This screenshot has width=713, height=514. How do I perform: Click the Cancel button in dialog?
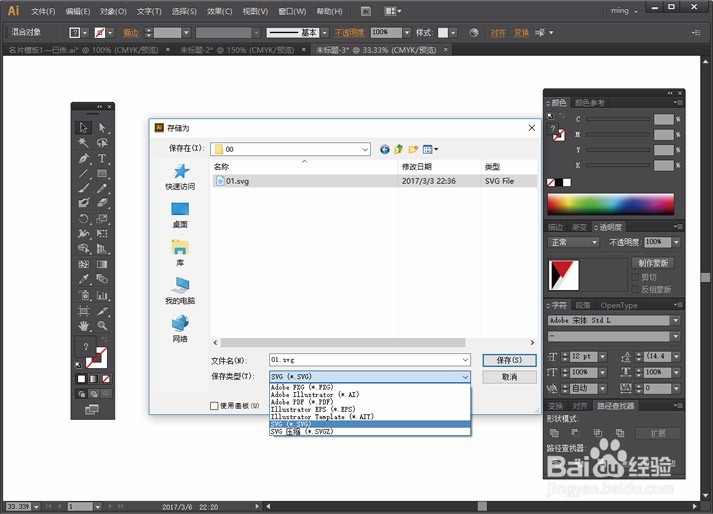tap(509, 377)
